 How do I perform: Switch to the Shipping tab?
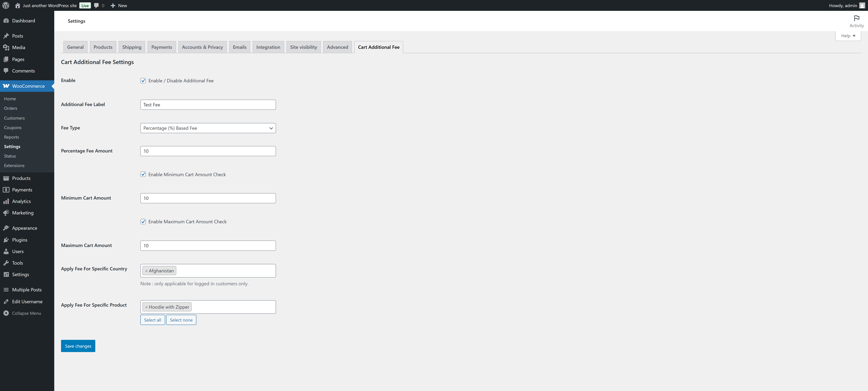132,47
